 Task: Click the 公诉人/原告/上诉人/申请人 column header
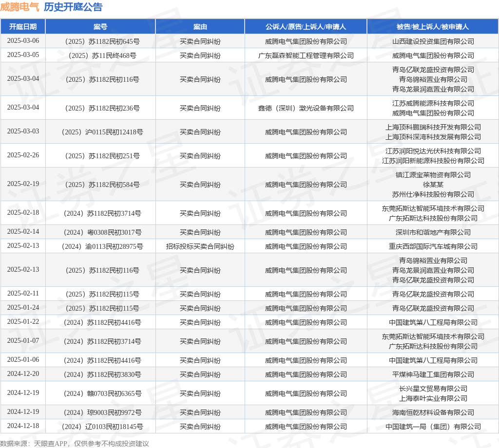(306, 27)
